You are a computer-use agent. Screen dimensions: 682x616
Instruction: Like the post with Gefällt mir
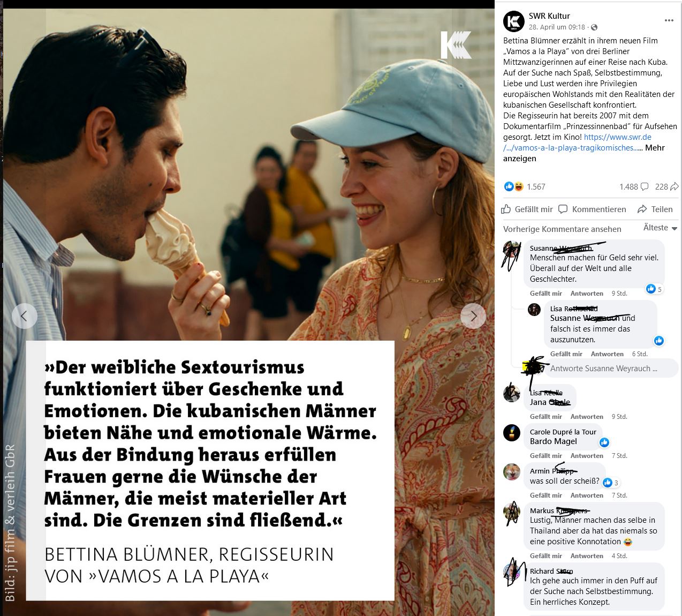(x=527, y=209)
